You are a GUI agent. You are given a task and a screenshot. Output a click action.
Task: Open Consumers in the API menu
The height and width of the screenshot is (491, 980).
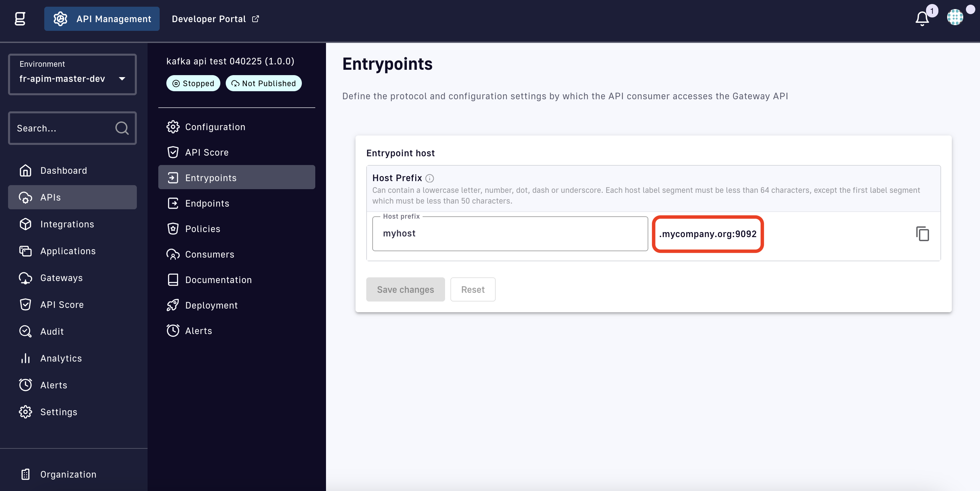[x=209, y=255]
